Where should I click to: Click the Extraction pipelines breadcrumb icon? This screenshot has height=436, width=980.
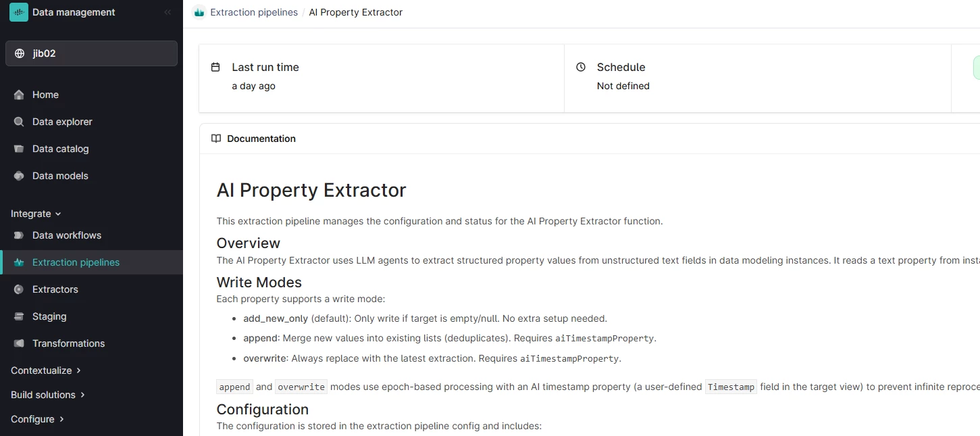tap(199, 12)
